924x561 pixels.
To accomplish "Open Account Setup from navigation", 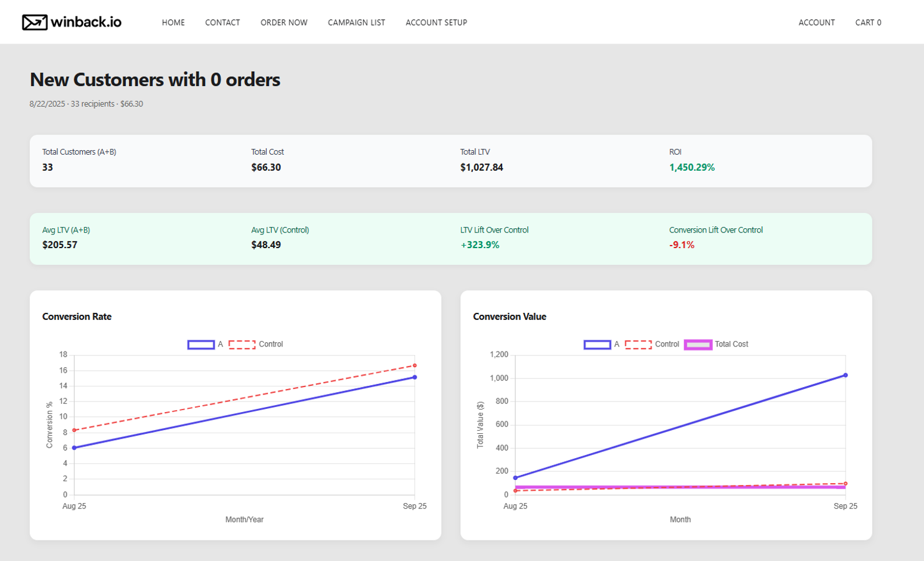I will click(436, 22).
